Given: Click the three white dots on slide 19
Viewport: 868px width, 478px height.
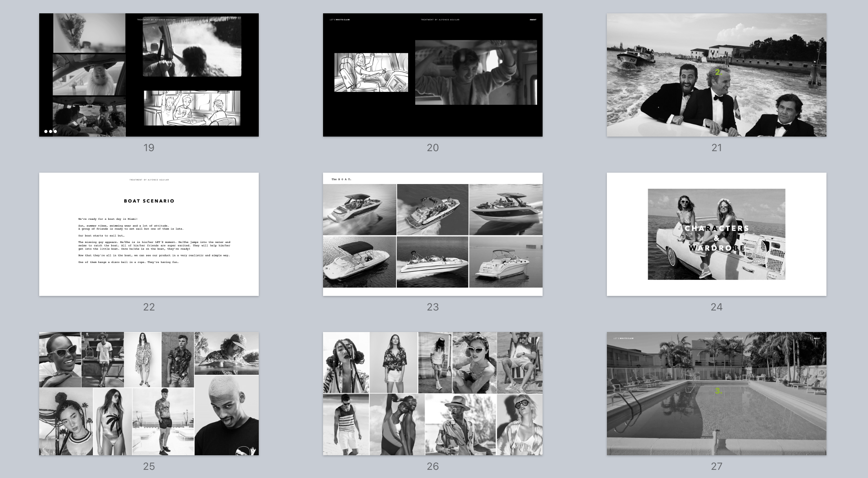Looking at the screenshot, I should tap(51, 131).
